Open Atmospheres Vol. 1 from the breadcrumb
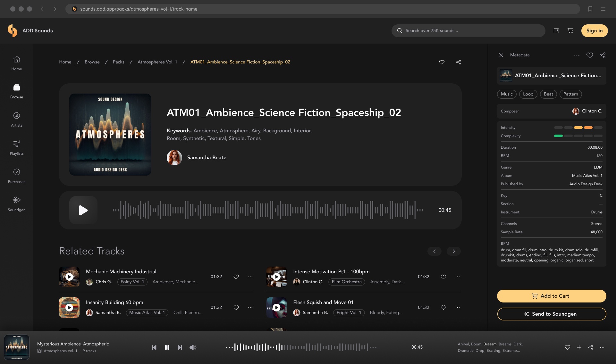Image resolution: width=616 pixels, height=364 pixels. point(157,62)
